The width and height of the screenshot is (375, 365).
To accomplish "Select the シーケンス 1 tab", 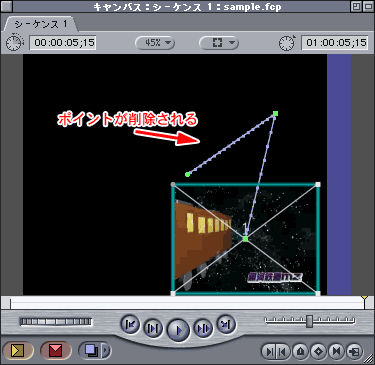I will 40,24.
